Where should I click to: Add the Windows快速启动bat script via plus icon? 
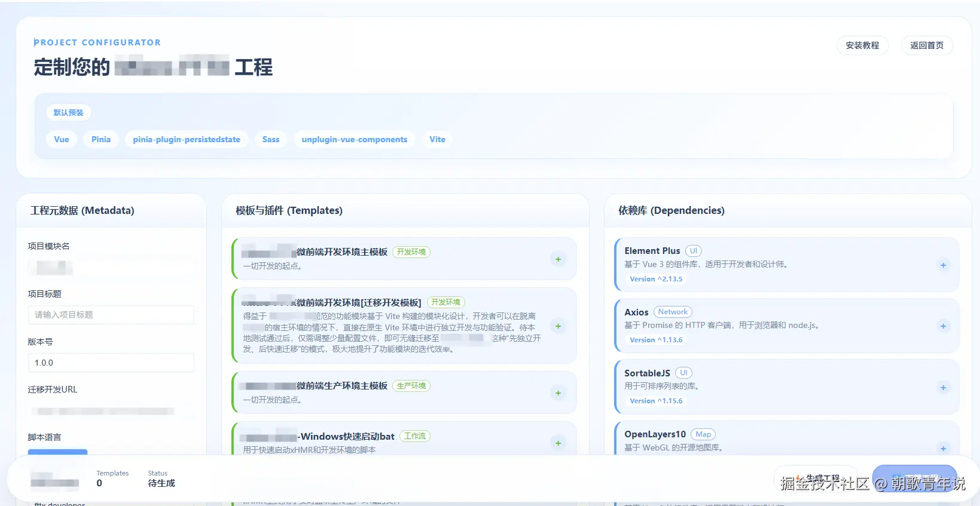(x=558, y=443)
